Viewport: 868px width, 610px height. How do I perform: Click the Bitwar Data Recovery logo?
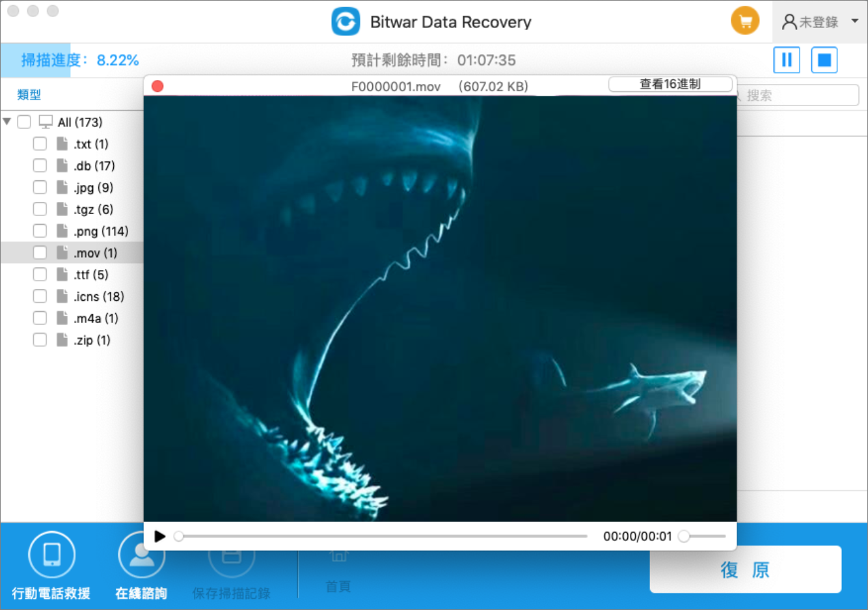[x=346, y=21]
